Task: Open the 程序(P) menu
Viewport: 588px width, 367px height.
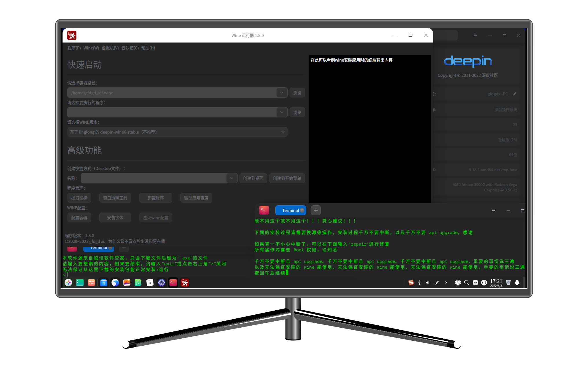Action: tap(74, 48)
